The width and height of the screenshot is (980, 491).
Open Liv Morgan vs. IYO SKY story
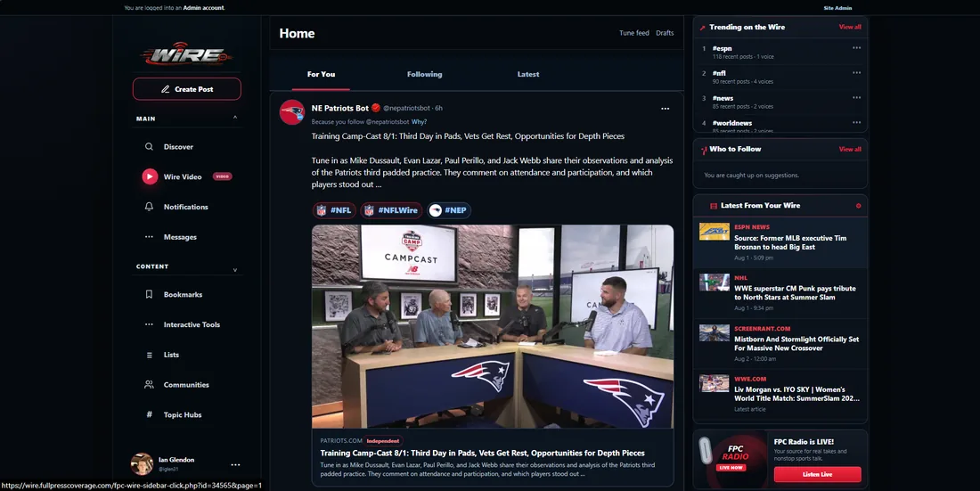pos(796,394)
